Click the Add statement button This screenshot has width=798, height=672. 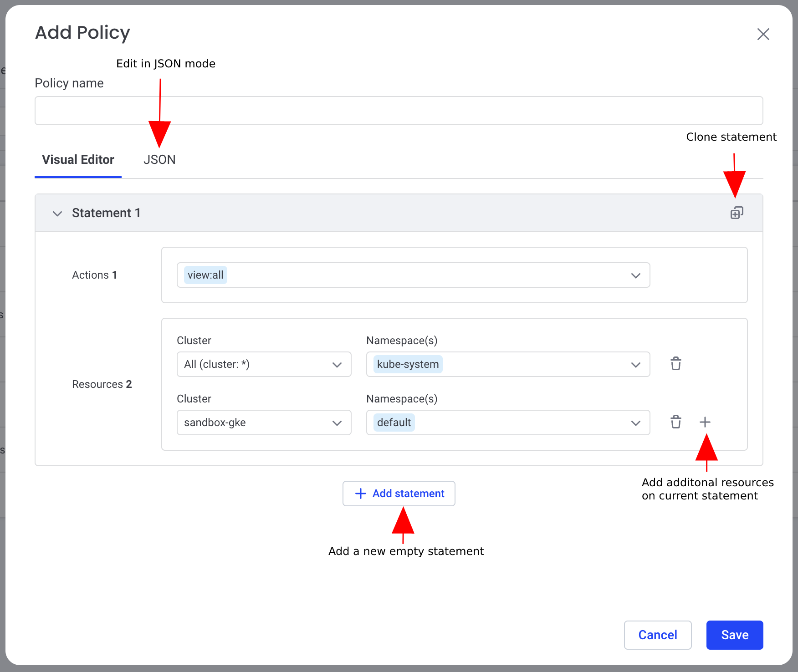tap(399, 494)
